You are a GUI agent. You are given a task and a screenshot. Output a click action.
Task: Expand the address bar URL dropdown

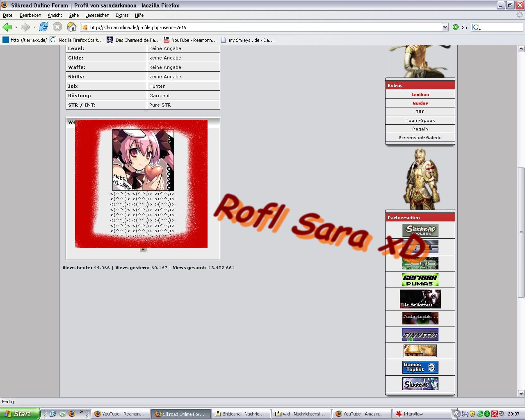pos(445,27)
